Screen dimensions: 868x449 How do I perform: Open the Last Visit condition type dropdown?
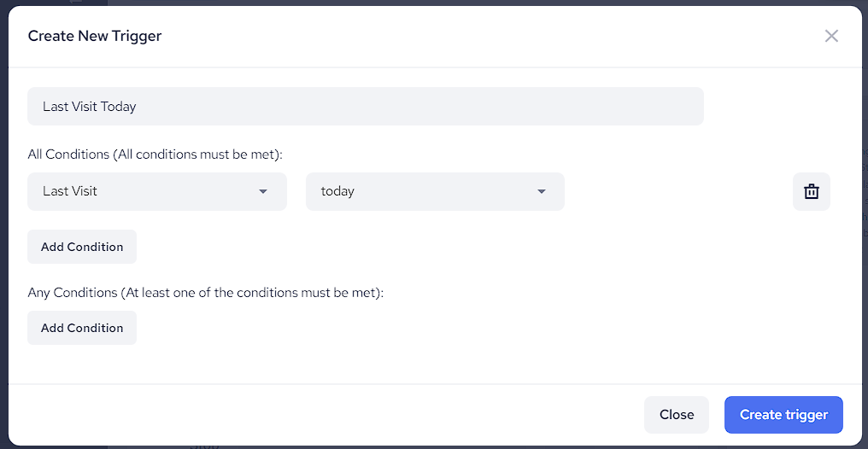pyautogui.click(x=157, y=191)
